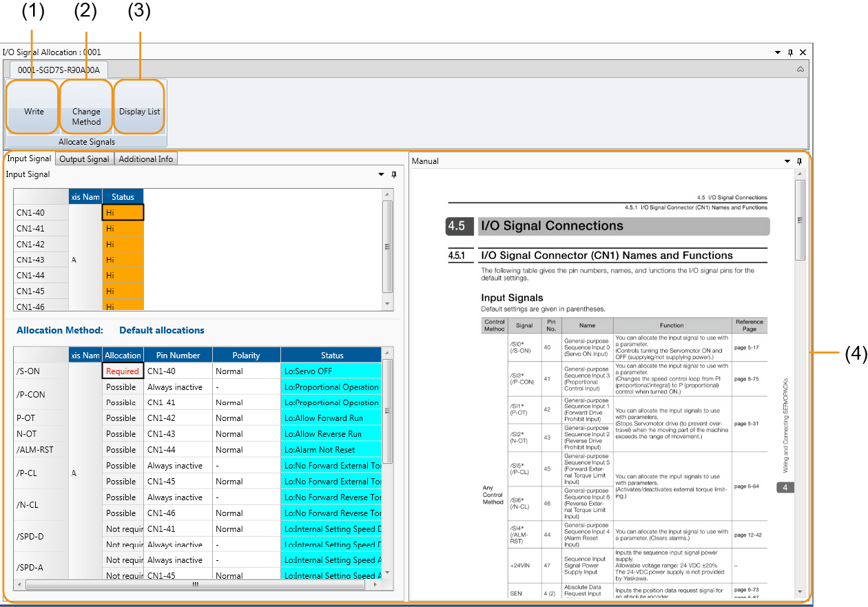The image size is (868, 607).
Task: Open the I/O Signal Allocation window options dropdown
Action: [x=778, y=52]
